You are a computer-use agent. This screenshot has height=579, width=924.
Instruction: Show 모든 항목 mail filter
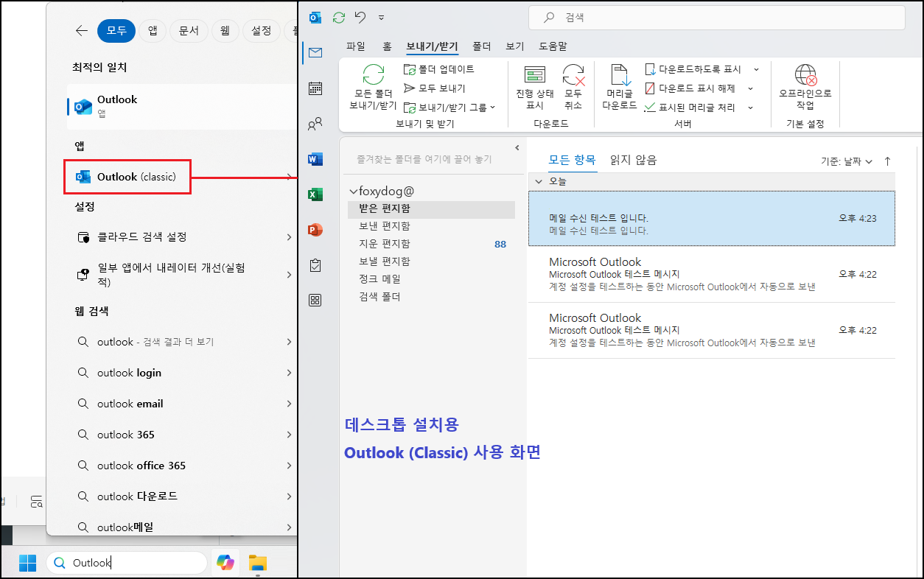[572, 160]
